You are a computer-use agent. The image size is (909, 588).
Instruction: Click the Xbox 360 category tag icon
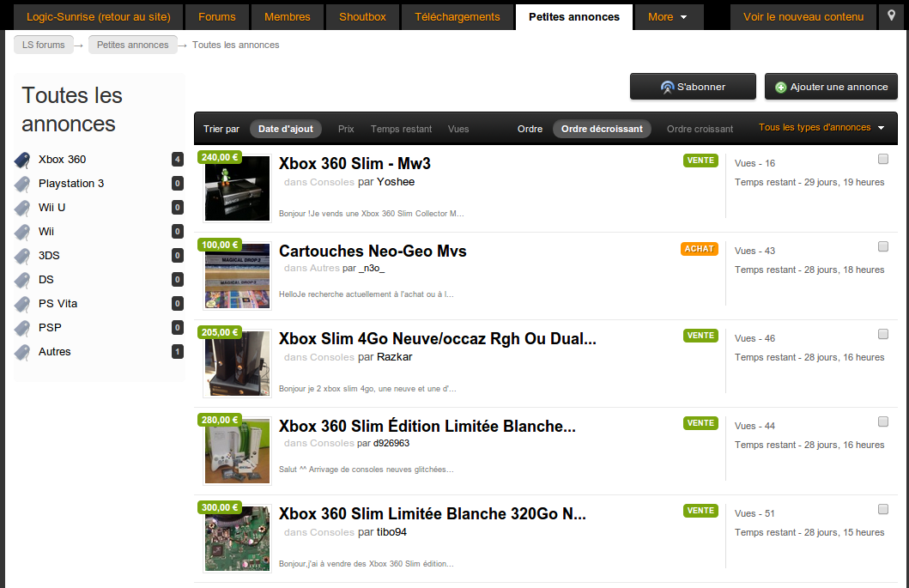(22, 160)
